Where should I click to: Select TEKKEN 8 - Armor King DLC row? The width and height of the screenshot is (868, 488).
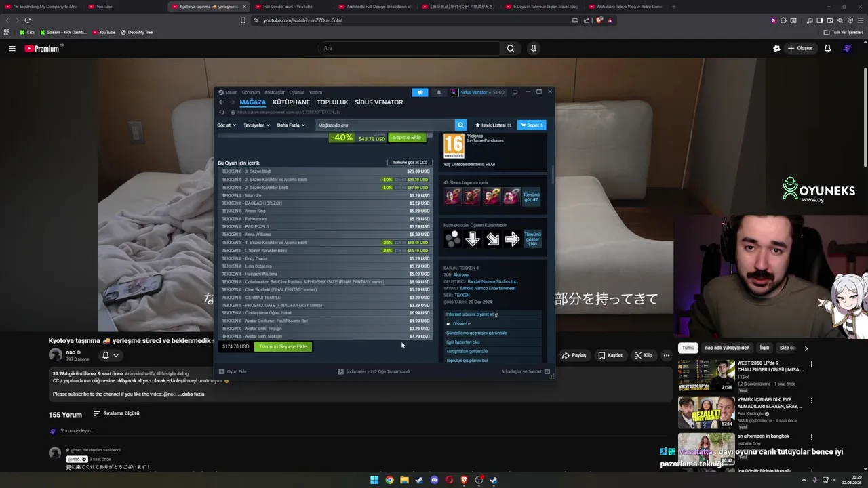[325, 211]
